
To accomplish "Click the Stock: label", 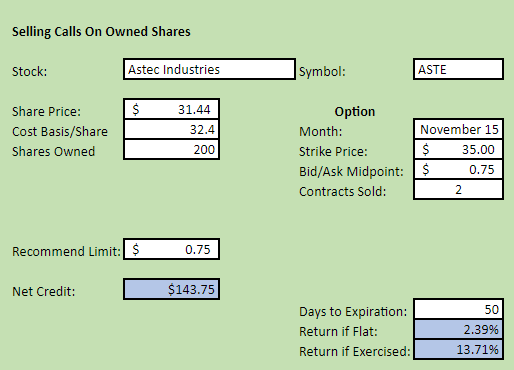I will [x=30, y=72].
